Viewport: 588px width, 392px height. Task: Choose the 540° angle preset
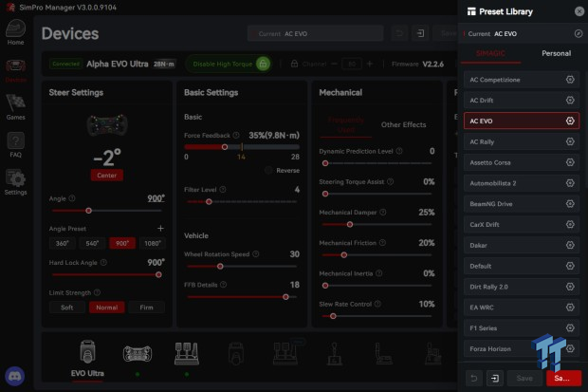tap(92, 243)
